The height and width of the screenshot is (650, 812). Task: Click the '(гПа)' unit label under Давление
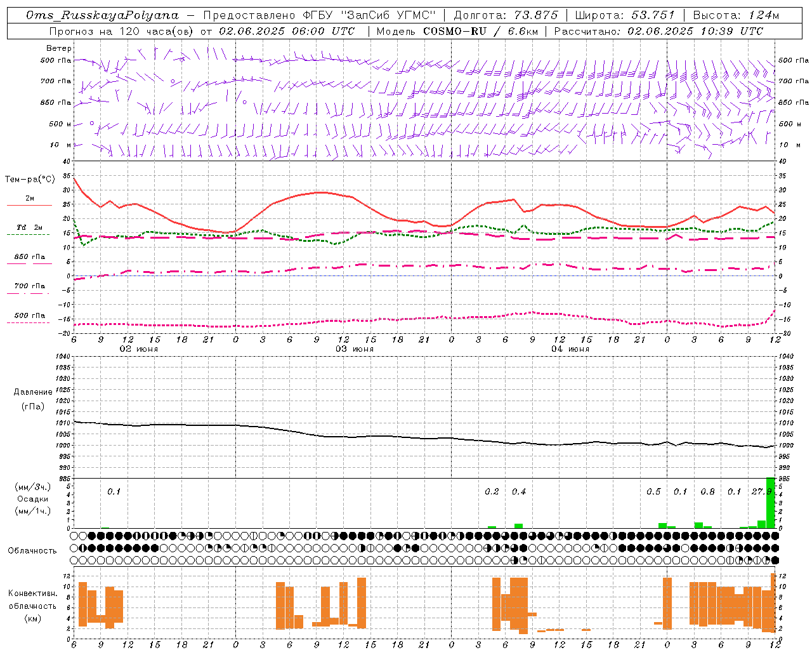(x=32, y=406)
